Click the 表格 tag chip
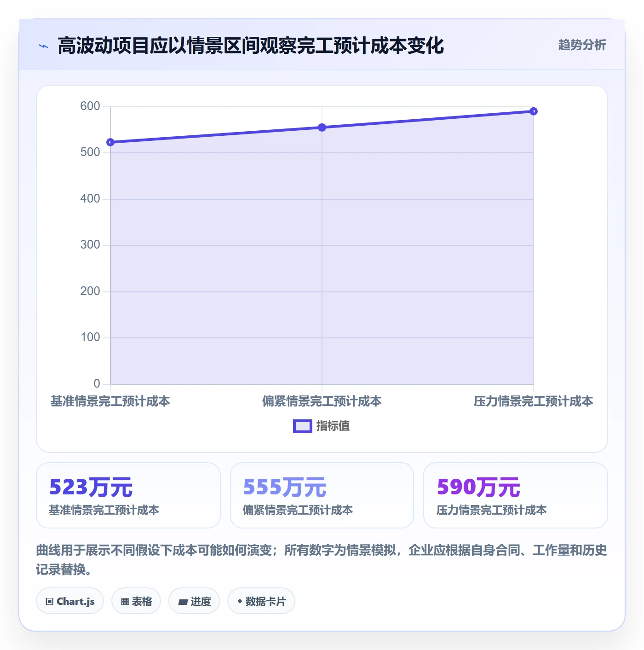 [x=136, y=601]
